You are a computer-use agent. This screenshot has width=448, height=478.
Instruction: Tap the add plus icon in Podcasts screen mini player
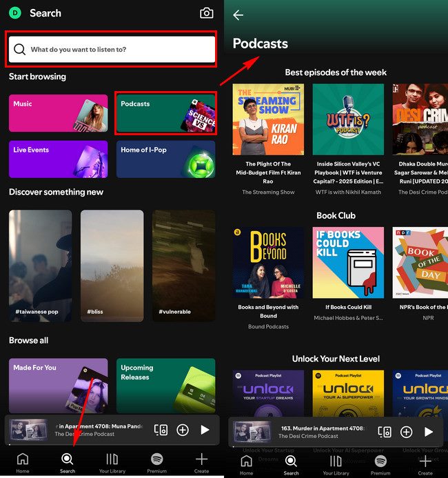coord(407,432)
